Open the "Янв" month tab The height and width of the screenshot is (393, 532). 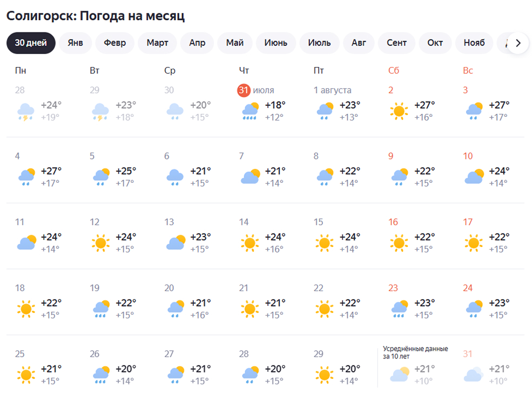click(x=75, y=43)
